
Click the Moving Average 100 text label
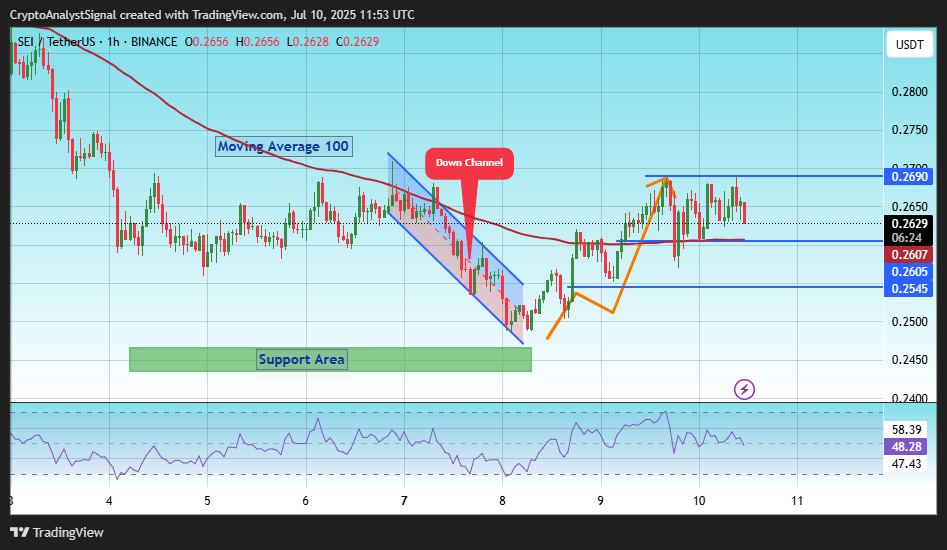pyautogui.click(x=283, y=146)
